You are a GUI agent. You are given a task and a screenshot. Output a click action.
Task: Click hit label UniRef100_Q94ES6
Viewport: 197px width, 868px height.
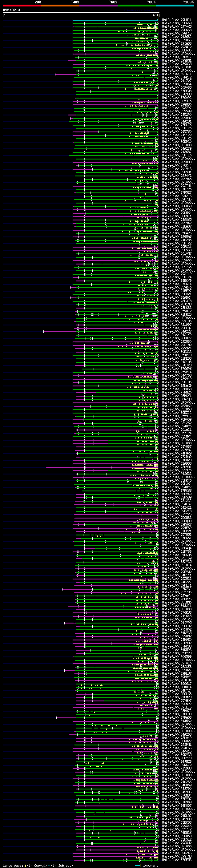point(177,748)
